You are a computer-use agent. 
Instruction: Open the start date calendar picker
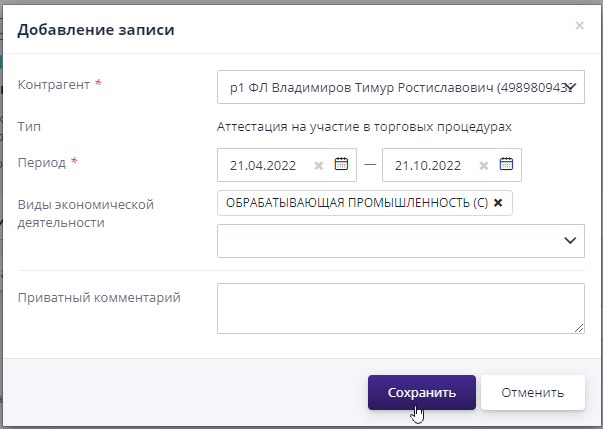(x=341, y=165)
